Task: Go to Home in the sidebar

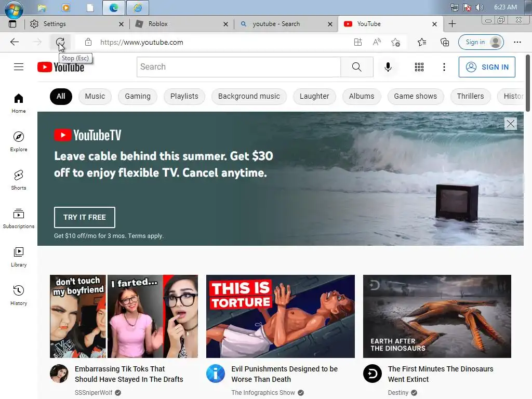Action: point(19,103)
